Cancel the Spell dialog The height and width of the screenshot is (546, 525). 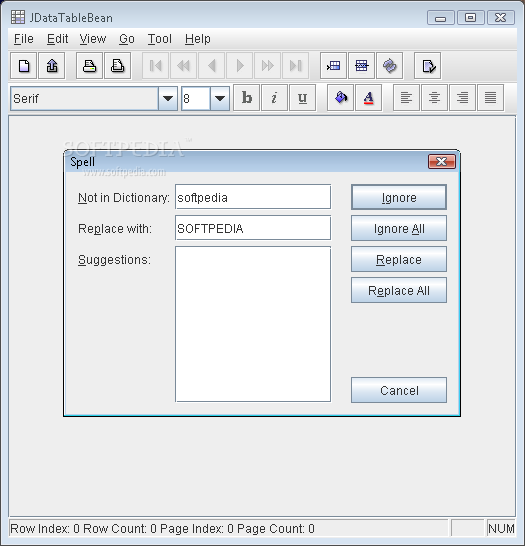pyautogui.click(x=399, y=390)
